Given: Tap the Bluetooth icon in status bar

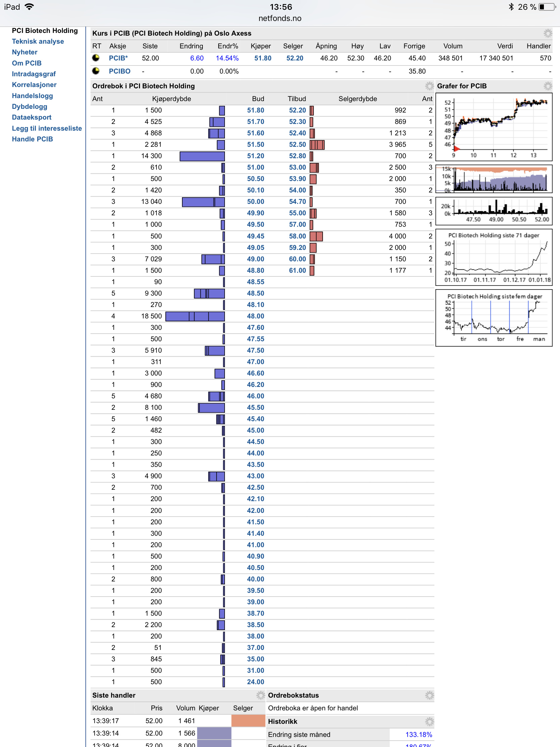Looking at the screenshot, I should coord(511,7).
